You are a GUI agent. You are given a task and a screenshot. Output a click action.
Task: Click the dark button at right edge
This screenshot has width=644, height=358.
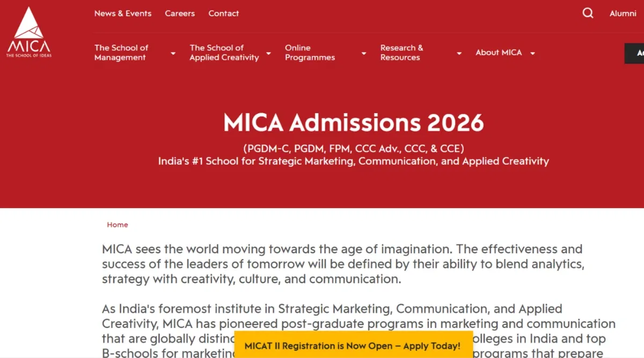(634, 53)
